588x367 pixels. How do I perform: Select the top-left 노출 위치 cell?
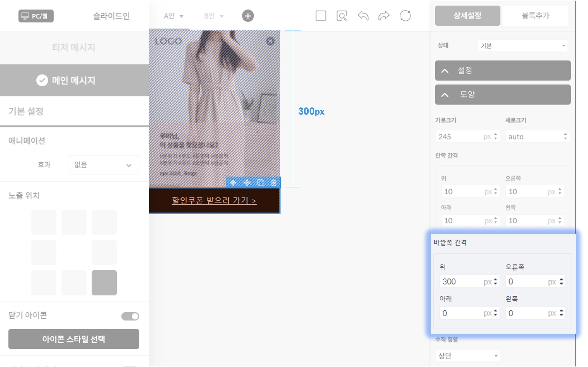click(x=44, y=222)
